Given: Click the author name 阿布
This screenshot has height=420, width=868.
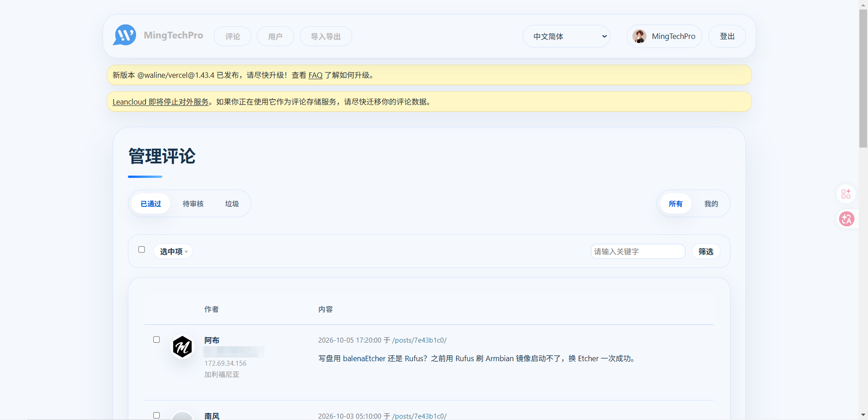Looking at the screenshot, I should click(x=212, y=340).
